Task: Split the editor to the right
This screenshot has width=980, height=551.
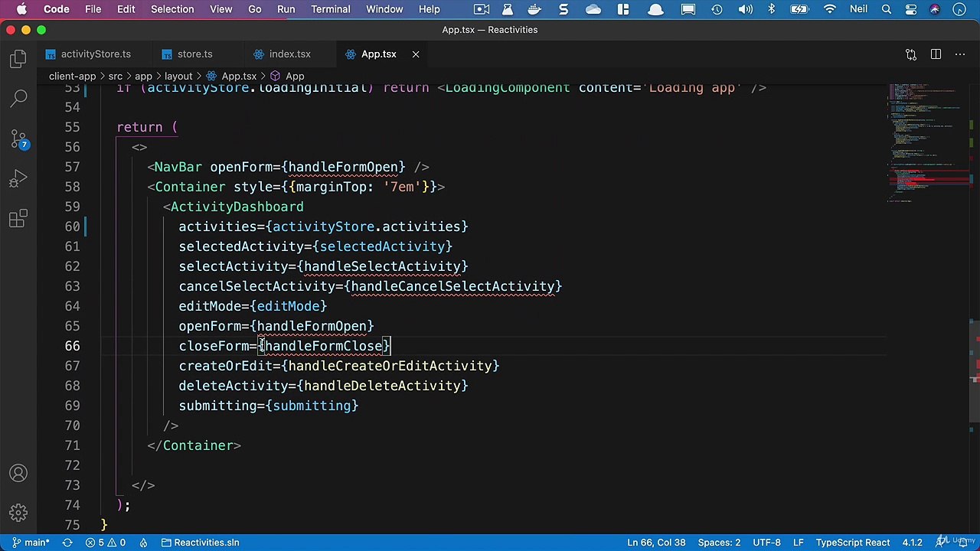Action: (936, 54)
